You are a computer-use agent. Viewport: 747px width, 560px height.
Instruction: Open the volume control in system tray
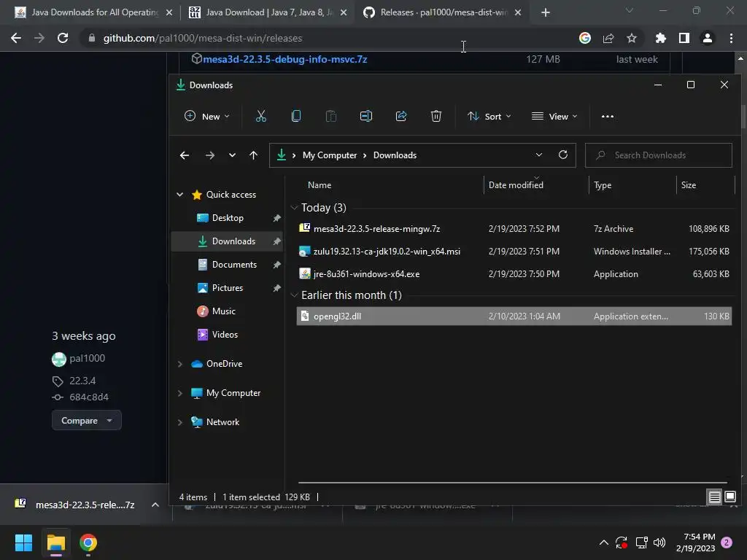pyautogui.click(x=659, y=542)
